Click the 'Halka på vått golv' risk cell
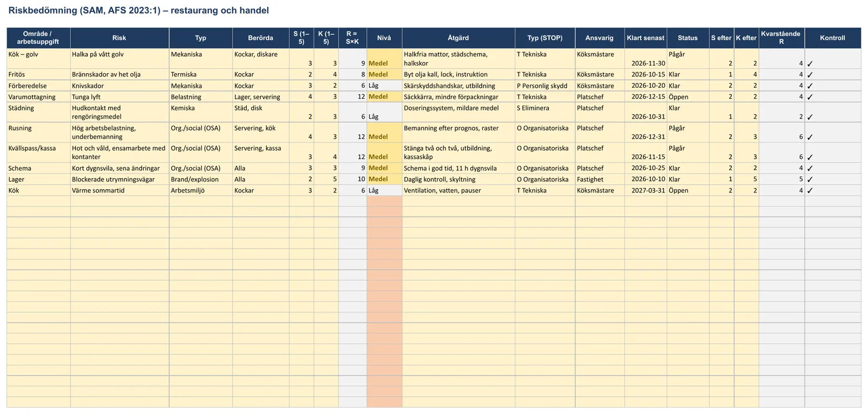868x414 pixels. (x=119, y=59)
